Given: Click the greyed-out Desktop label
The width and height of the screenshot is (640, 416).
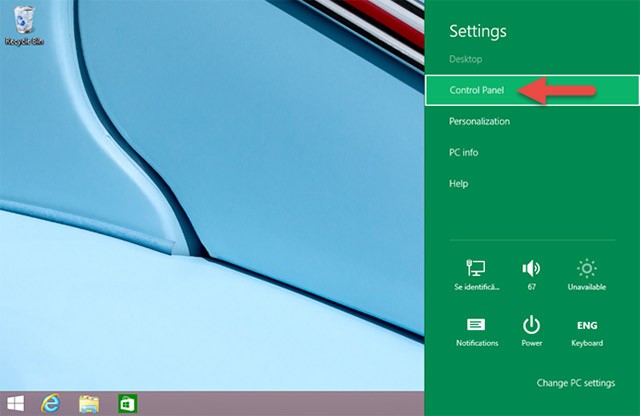Looking at the screenshot, I should [x=465, y=60].
